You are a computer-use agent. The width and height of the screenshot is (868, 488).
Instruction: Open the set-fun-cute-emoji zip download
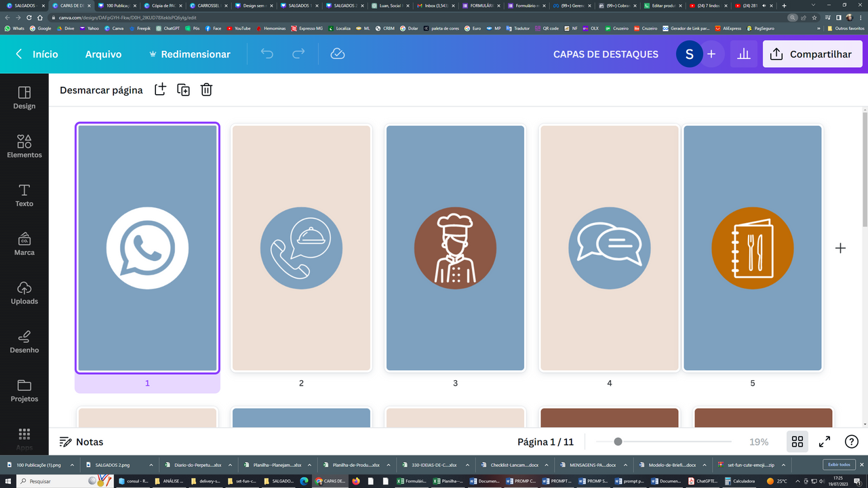tap(746, 465)
